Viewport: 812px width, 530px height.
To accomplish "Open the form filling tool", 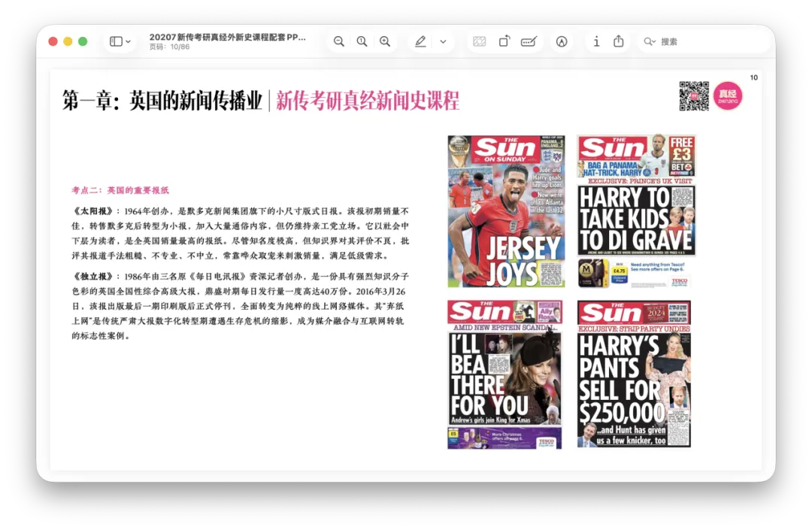I will pyautogui.click(x=529, y=41).
